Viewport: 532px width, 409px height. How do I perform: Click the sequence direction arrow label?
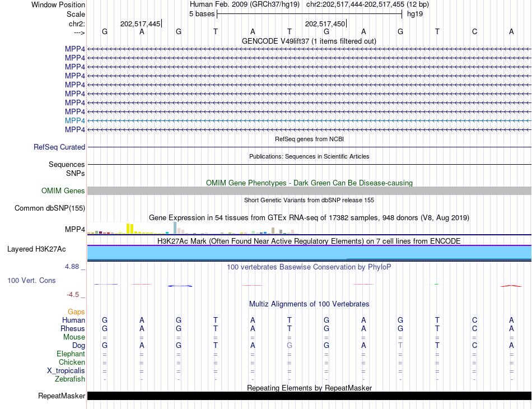(x=79, y=32)
